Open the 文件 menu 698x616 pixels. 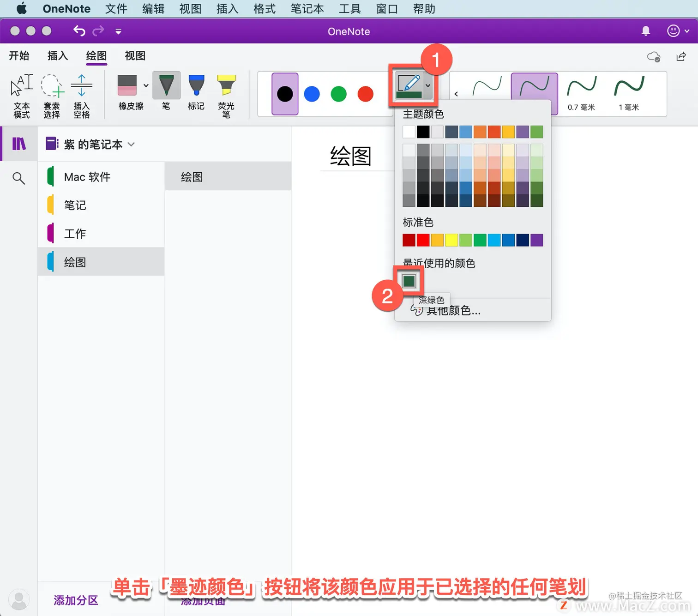pyautogui.click(x=116, y=9)
